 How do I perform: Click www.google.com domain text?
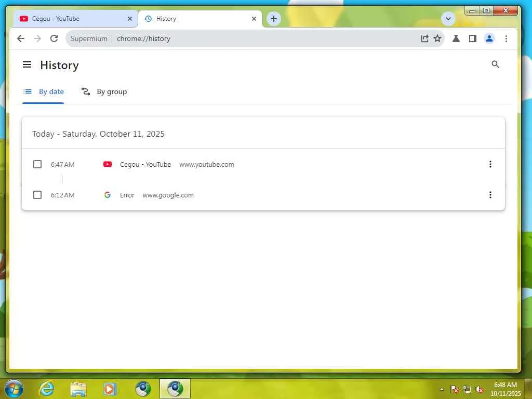click(x=168, y=195)
